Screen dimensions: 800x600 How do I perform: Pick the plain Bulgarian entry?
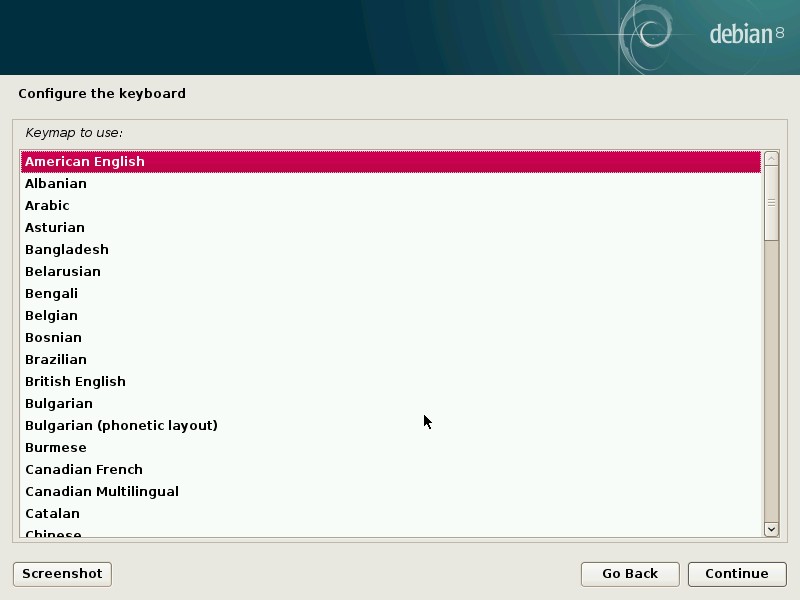391,403
